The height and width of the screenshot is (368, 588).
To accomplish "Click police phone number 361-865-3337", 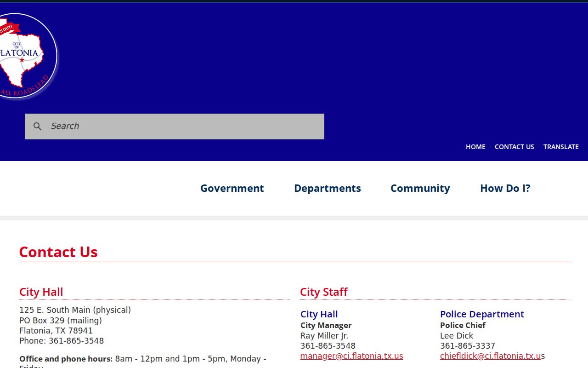I will [x=468, y=346].
